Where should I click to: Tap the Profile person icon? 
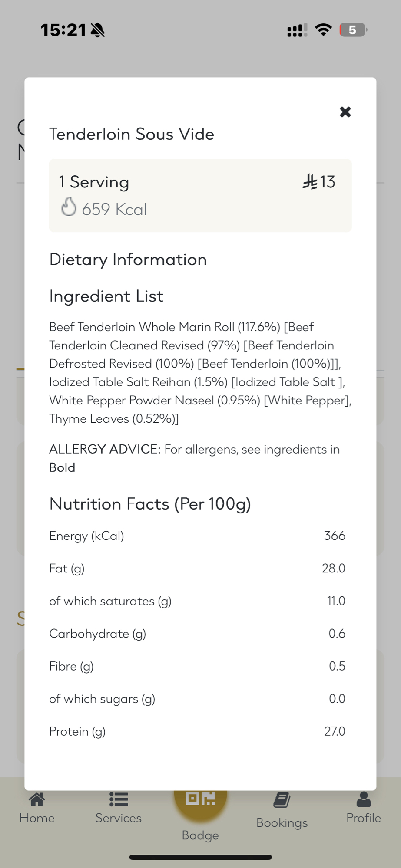coord(364,799)
